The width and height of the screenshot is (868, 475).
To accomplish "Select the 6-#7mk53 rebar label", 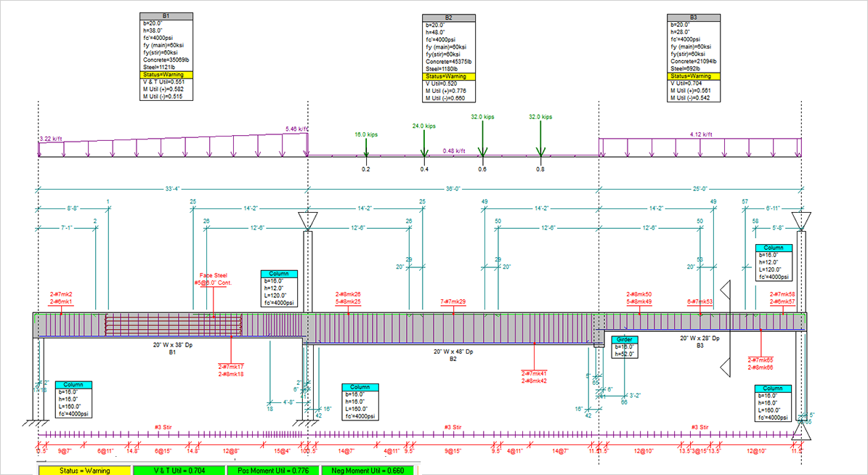I will click(x=699, y=302).
